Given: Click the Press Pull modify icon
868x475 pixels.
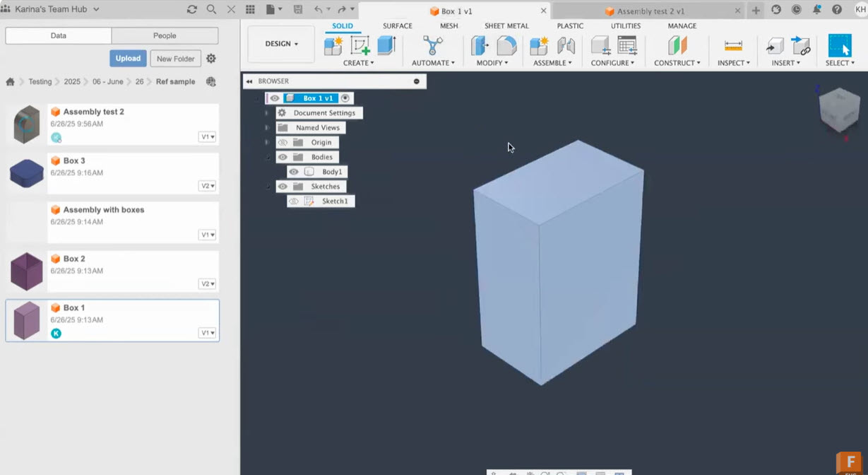Looking at the screenshot, I should (x=480, y=46).
